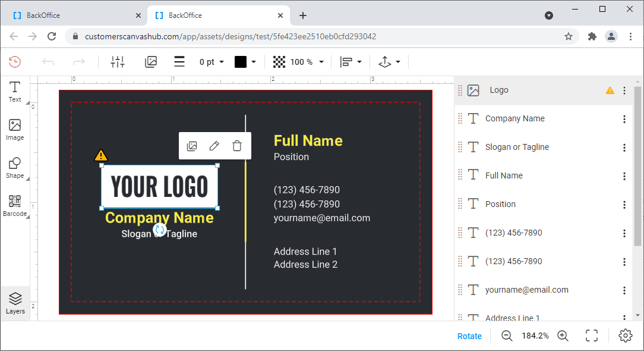Screen dimensions: 644x351
Task: Select the Image tool in left sidebar
Action: tap(15, 130)
